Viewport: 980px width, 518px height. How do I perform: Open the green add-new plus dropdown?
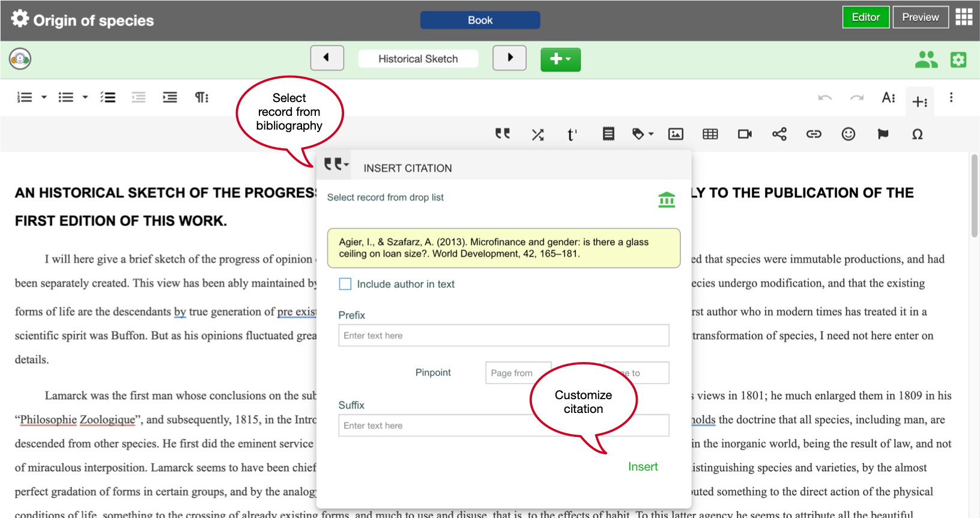[560, 59]
